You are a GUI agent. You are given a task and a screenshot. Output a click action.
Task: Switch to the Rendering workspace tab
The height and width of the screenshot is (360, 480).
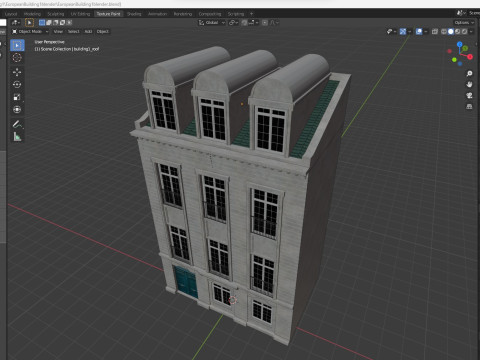[x=183, y=14]
